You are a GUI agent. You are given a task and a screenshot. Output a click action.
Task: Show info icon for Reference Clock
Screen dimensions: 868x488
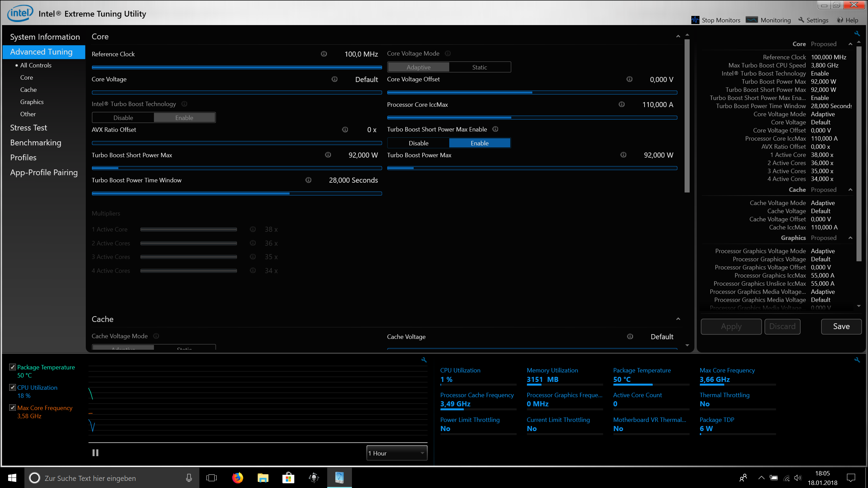click(324, 54)
